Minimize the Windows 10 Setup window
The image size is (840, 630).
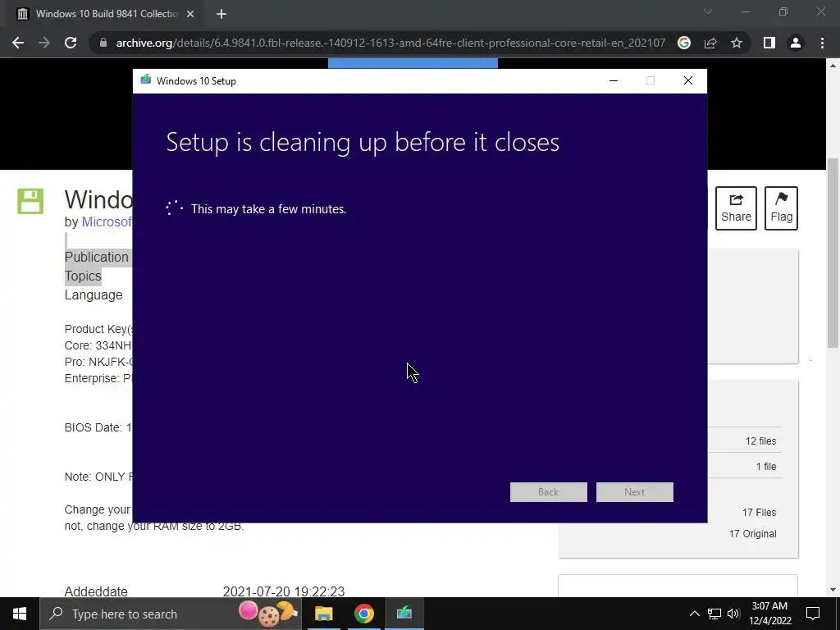click(614, 81)
